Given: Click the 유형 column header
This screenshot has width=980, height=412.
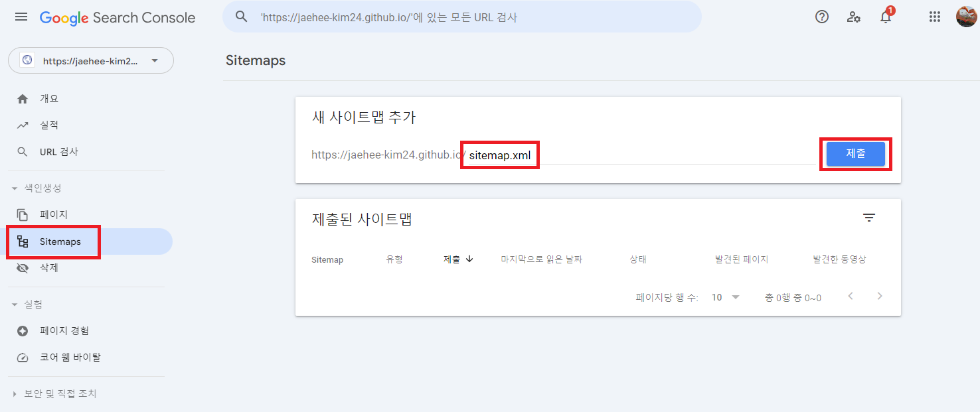Looking at the screenshot, I should pos(394,259).
